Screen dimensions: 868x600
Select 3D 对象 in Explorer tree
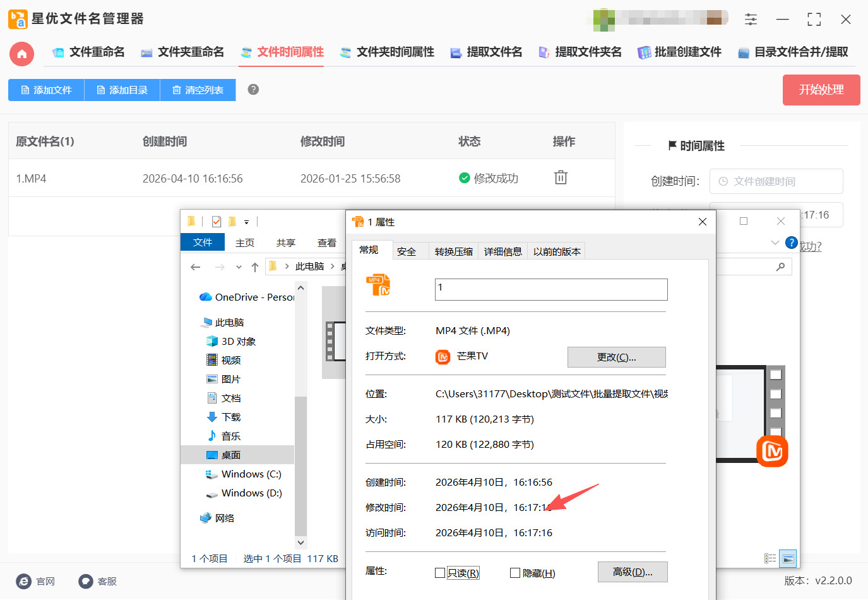(x=231, y=341)
